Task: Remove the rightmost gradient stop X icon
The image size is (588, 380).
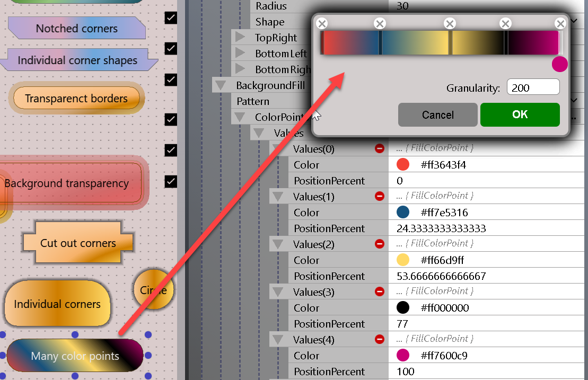Action: pyautogui.click(x=560, y=23)
